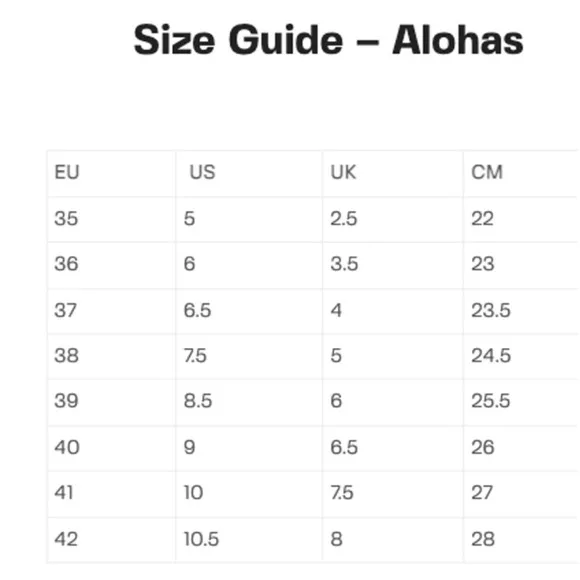Click the Size Guide – Alohas heading
The height and width of the screenshot is (580, 580).
328,39
